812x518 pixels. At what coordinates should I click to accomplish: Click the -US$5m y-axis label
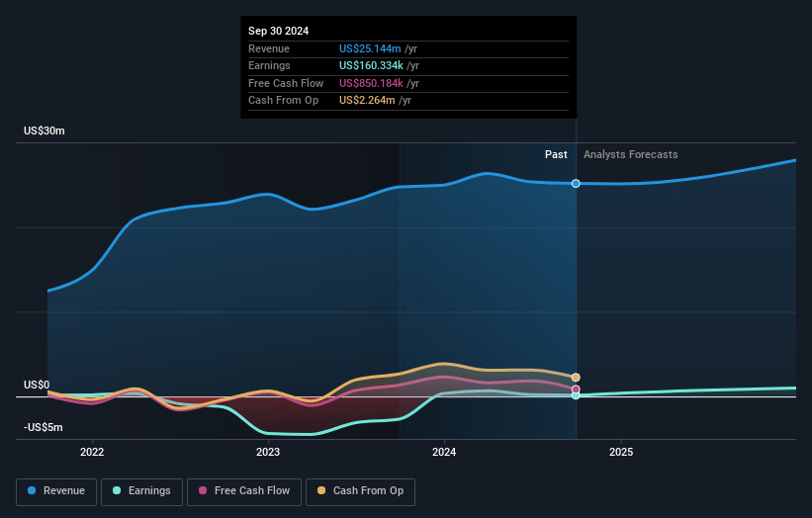coord(43,427)
